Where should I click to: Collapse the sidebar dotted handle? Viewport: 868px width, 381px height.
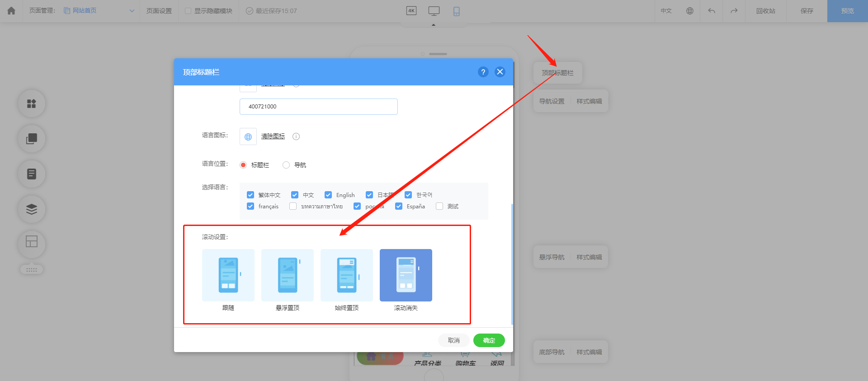(x=32, y=270)
